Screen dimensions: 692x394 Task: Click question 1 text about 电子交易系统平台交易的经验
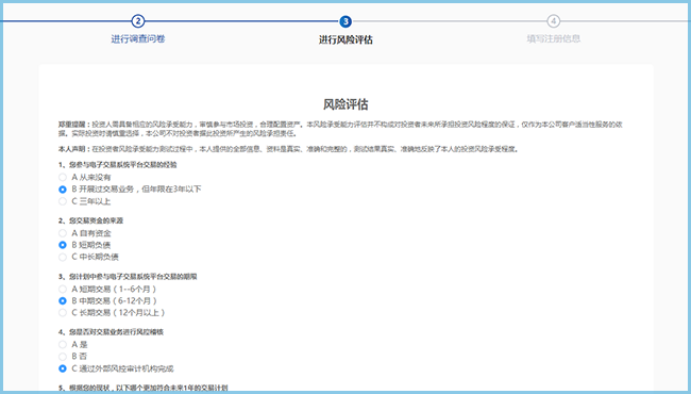[x=118, y=165]
